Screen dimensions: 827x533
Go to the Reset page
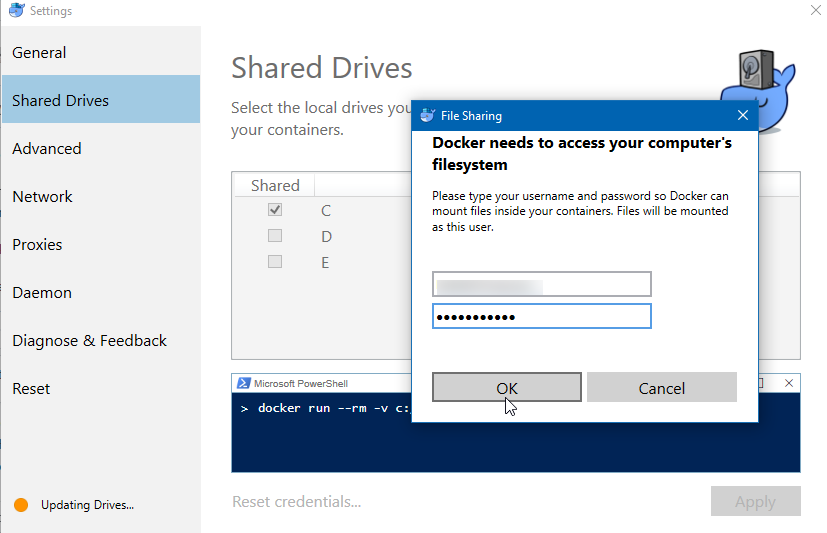click(x=100, y=388)
